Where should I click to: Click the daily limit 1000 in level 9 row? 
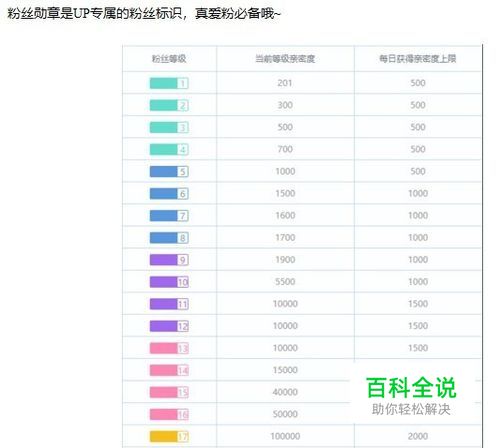[x=418, y=260]
